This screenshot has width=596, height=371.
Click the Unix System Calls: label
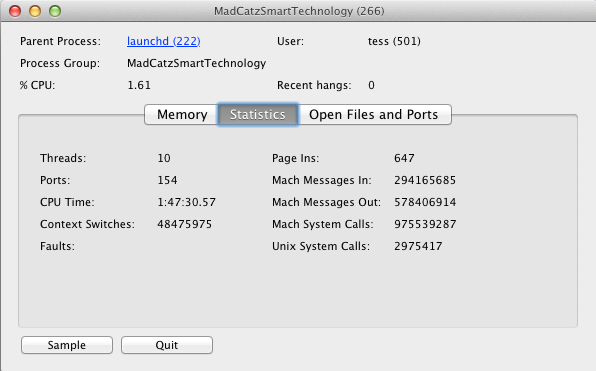[321, 246]
